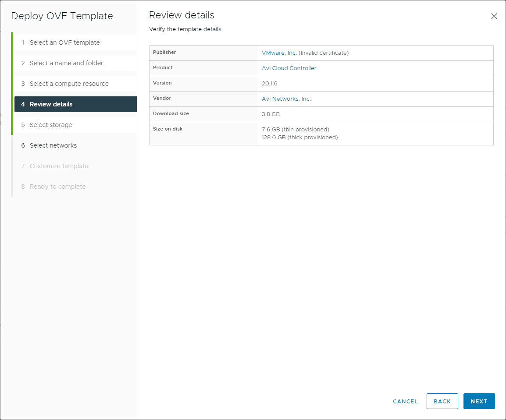Click the Customize template step
Screen dimensions: 506x420
coord(59,166)
